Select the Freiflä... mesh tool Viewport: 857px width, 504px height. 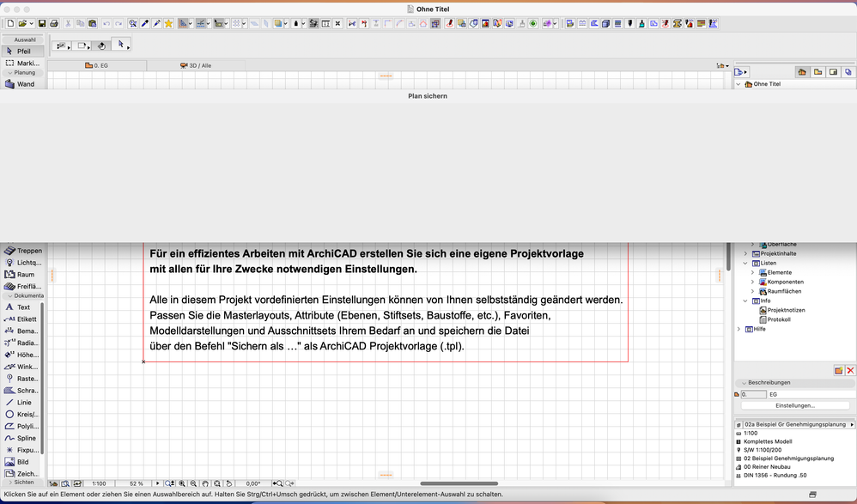(23, 286)
